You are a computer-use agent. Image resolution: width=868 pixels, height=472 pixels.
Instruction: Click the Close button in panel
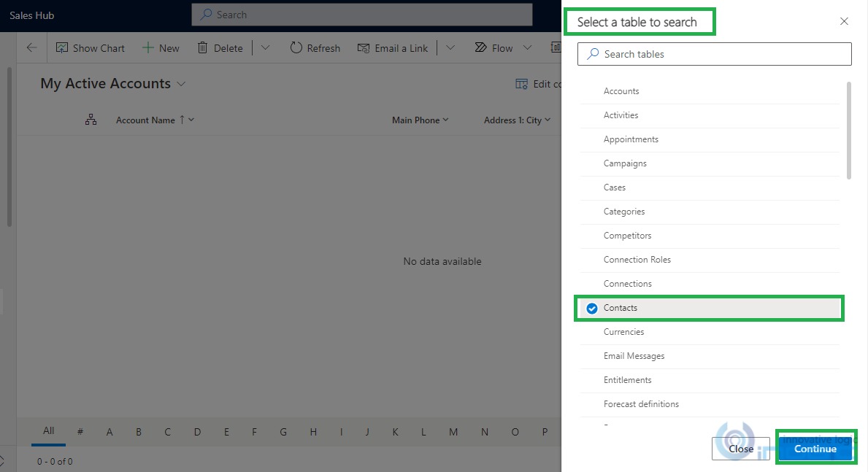(740, 449)
